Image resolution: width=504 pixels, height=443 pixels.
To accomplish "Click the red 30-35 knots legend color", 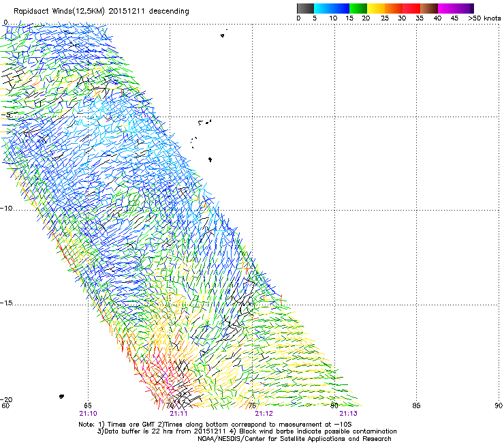I will coord(411,8).
